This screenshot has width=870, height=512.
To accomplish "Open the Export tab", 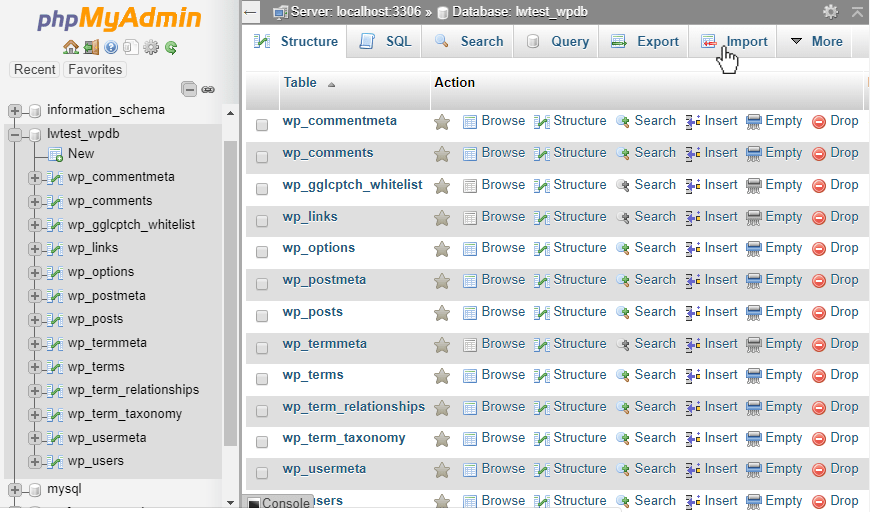I will click(644, 41).
